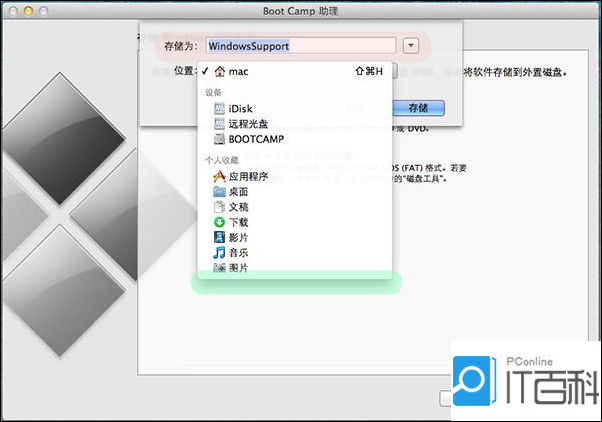Select 影片 movies entry
602x422 pixels.
295,238
